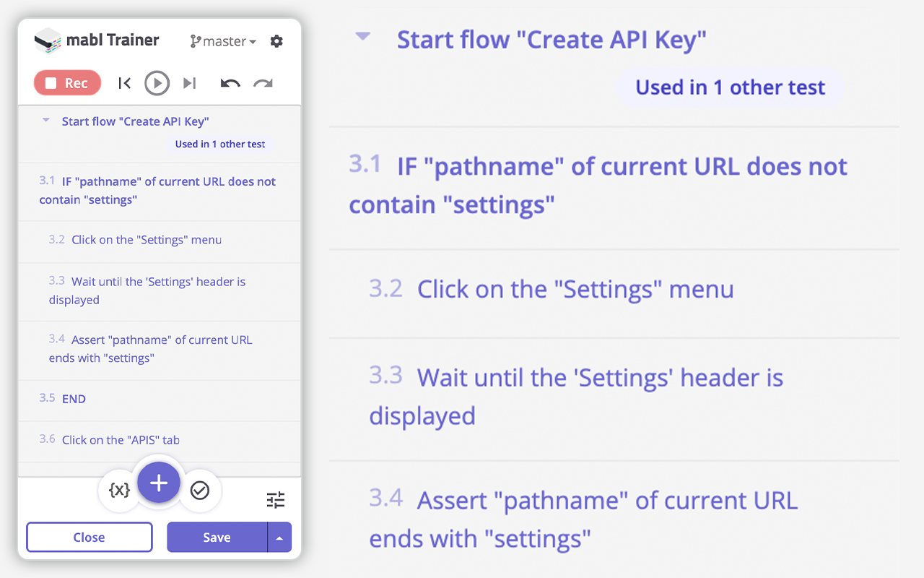This screenshot has width=924, height=578.
Task: Add a new step with the plus button
Action: click(x=159, y=483)
